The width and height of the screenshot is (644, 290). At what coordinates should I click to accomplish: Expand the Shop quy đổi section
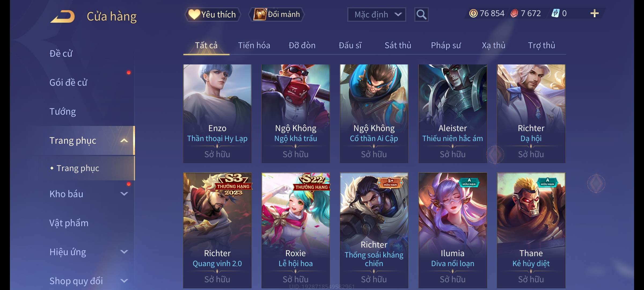[x=124, y=281]
